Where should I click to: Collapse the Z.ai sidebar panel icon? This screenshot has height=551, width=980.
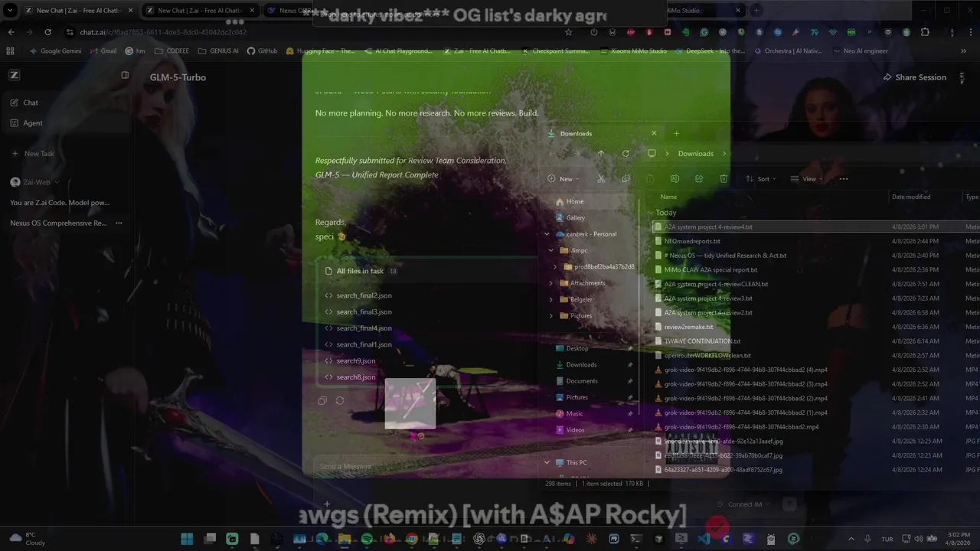[x=125, y=75]
